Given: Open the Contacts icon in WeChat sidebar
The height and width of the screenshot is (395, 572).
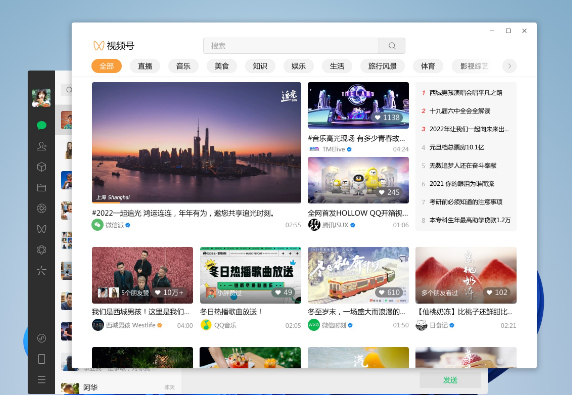Looking at the screenshot, I should point(42,146).
